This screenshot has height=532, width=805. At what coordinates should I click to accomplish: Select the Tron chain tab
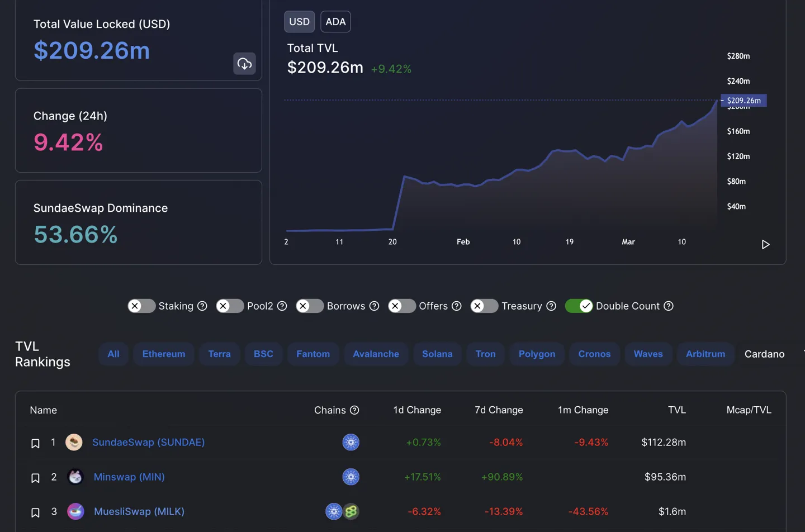point(486,354)
